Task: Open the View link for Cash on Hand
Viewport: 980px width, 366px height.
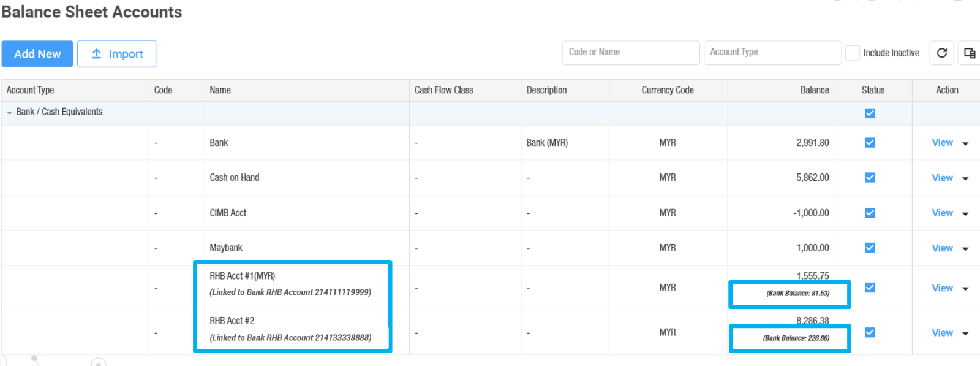Action: pos(942,178)
